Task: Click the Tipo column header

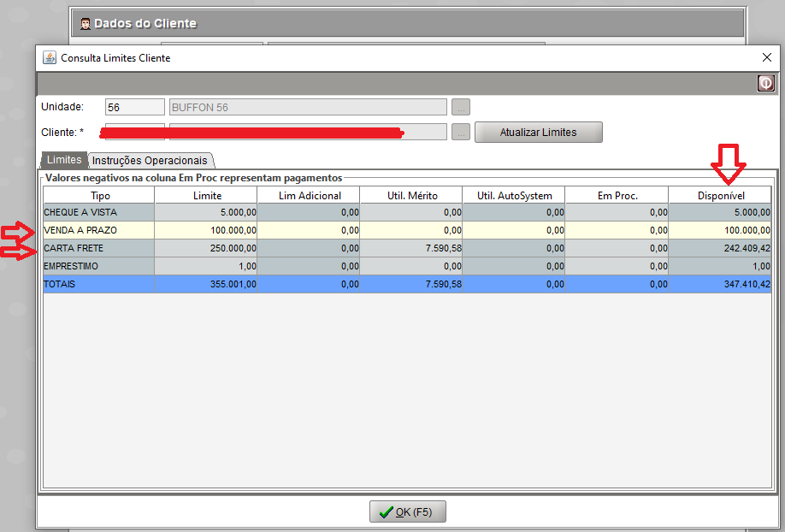Action: [x=99, y=196]
